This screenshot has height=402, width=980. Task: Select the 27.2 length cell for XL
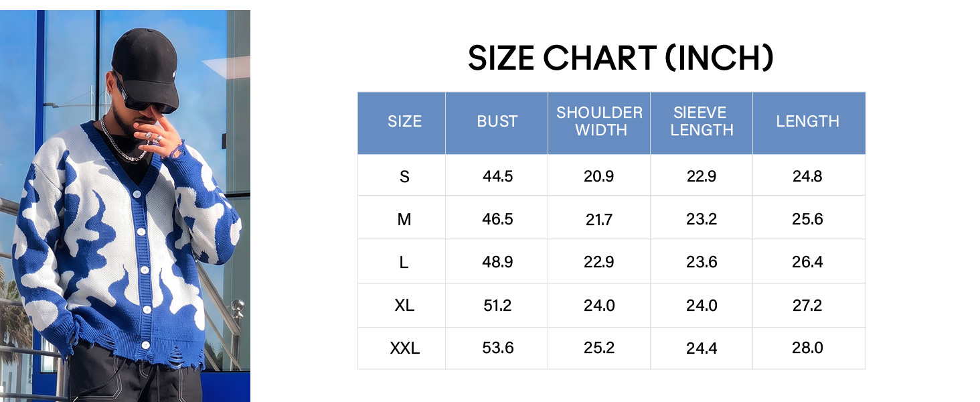click(x=808, y=306)
